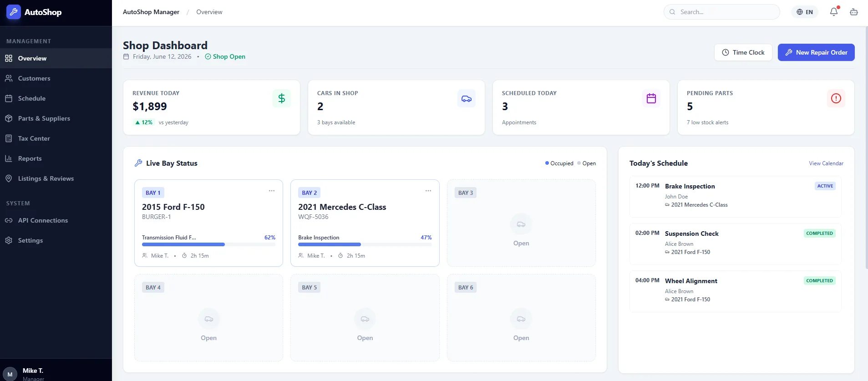The width and height of the screenshot is (868, 381).
Task: Click the Time Clock button
Action: pyautogui.click(x=743, y=52)
